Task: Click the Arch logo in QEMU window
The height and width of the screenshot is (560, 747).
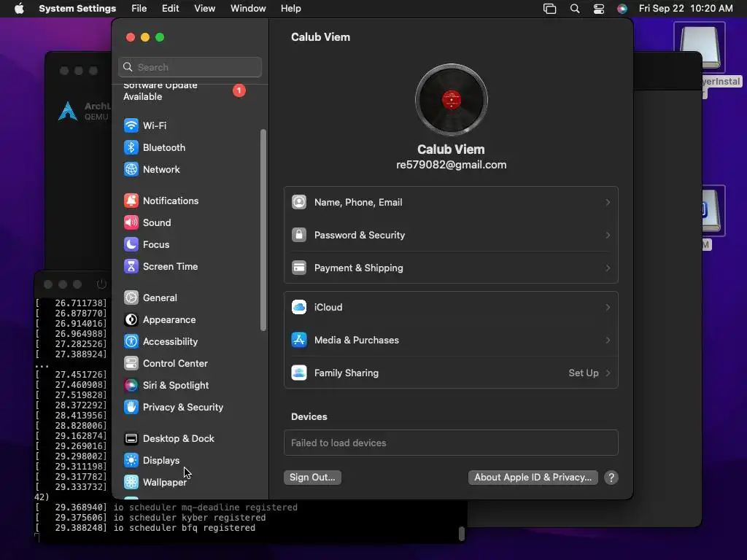Action: [68, 111]
